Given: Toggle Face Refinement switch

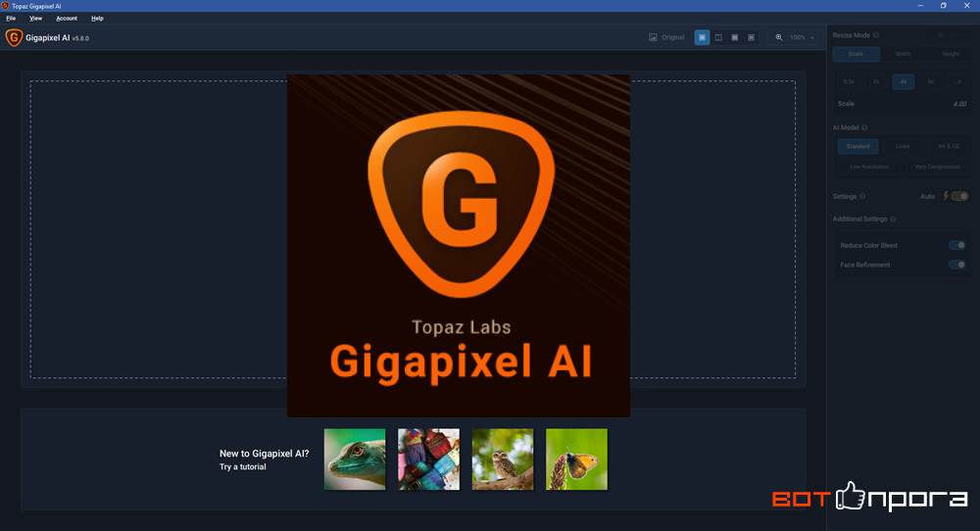Looking at the screenshot, I should pos(956,265).
